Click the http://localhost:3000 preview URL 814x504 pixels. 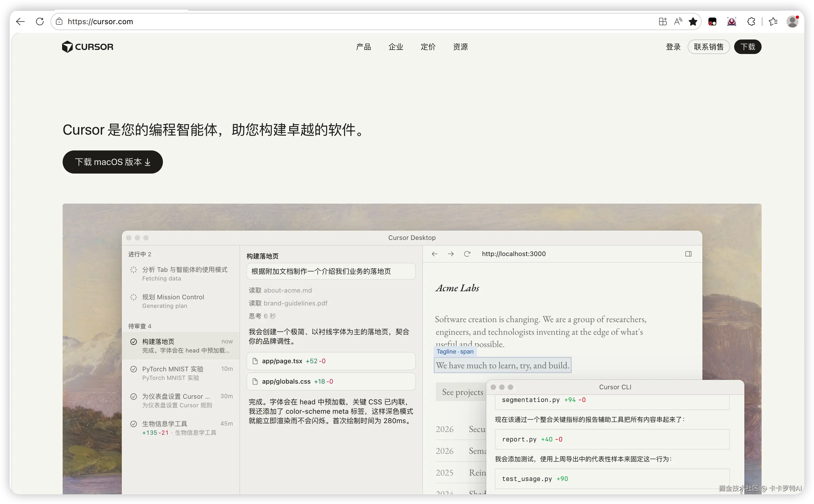513,254
